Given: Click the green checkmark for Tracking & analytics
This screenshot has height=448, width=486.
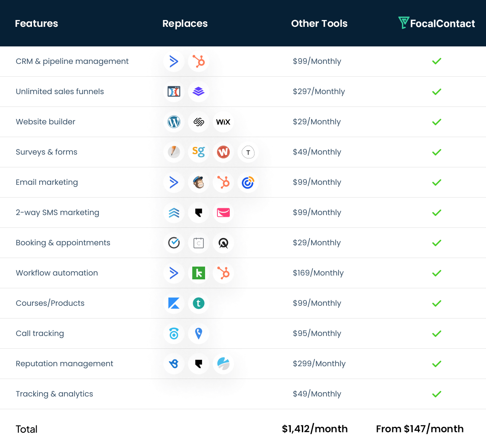Looking at the screenshot, I should click(x=437, y=394).
